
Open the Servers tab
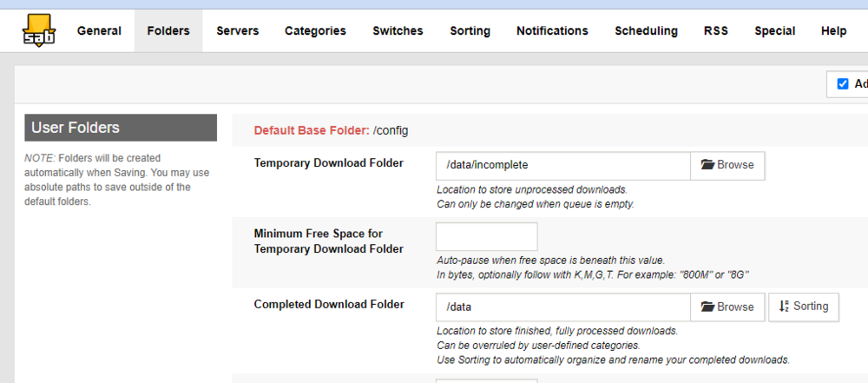tap(238, 31)
